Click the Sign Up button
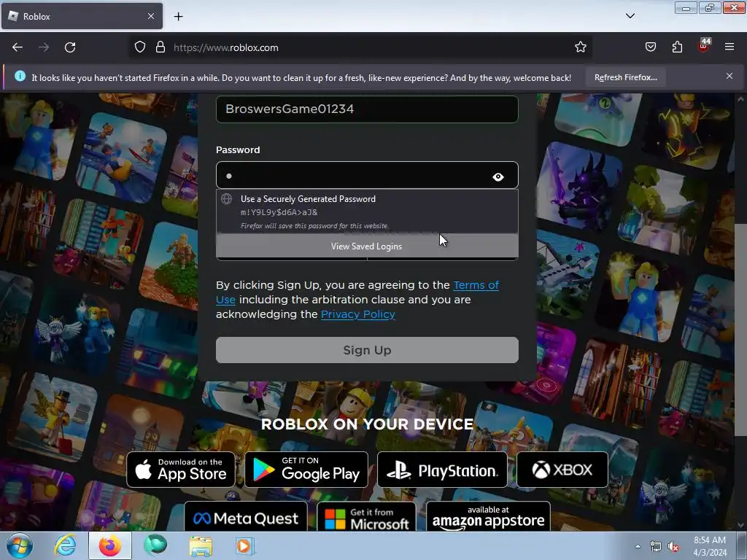This screenshot has width=747, height=560. [x=367, y=350]
